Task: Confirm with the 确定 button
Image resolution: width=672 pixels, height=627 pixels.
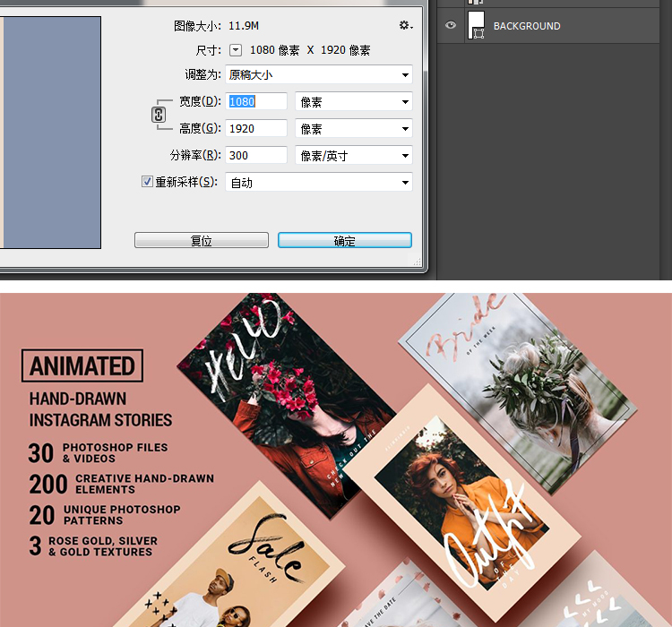Action: coord(344,241)
